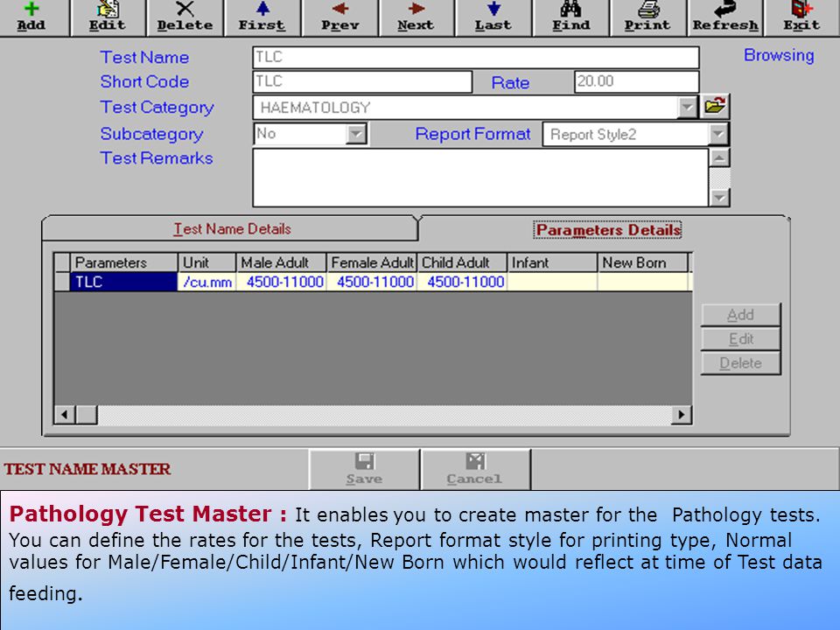Open the Test Category dropdown

688,108
